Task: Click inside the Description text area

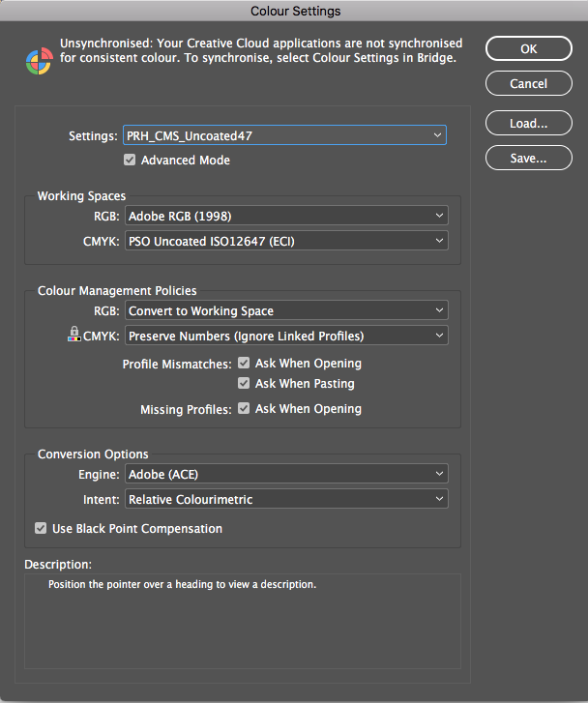Action: tap(243, 622)
